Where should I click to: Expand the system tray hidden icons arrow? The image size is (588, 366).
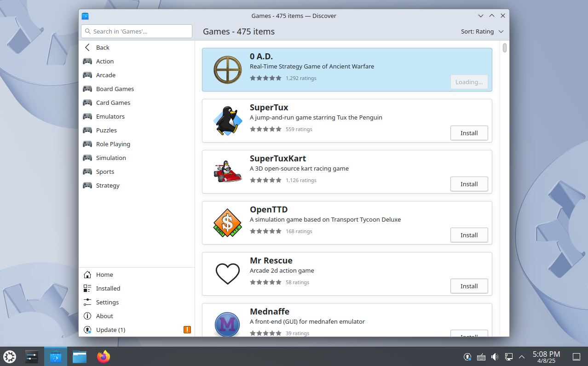click(x=521, y=356)
